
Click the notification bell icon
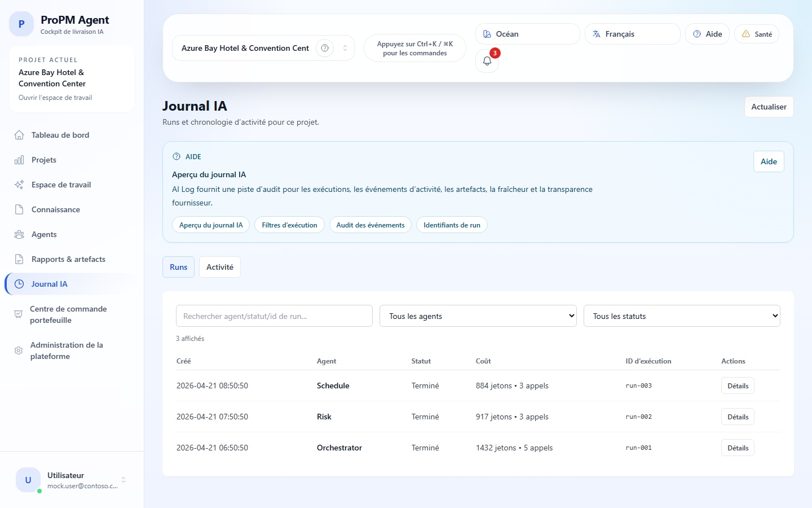coord(487,61)
